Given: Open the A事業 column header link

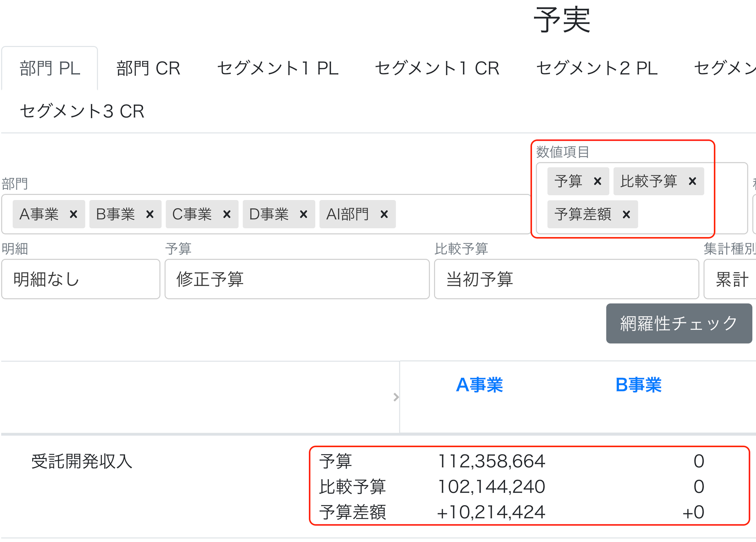Looking at the screenshot, I should click(479, 385).
